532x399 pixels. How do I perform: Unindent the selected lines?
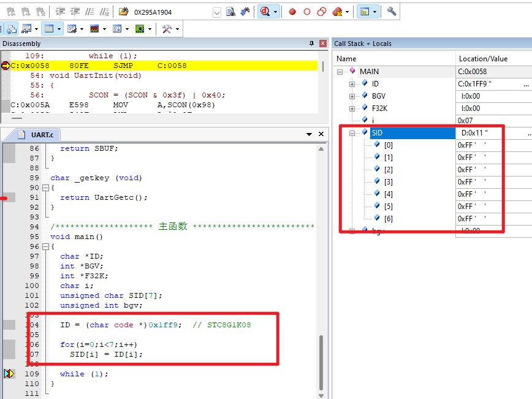pyautogui.click(x=75, y=12)
